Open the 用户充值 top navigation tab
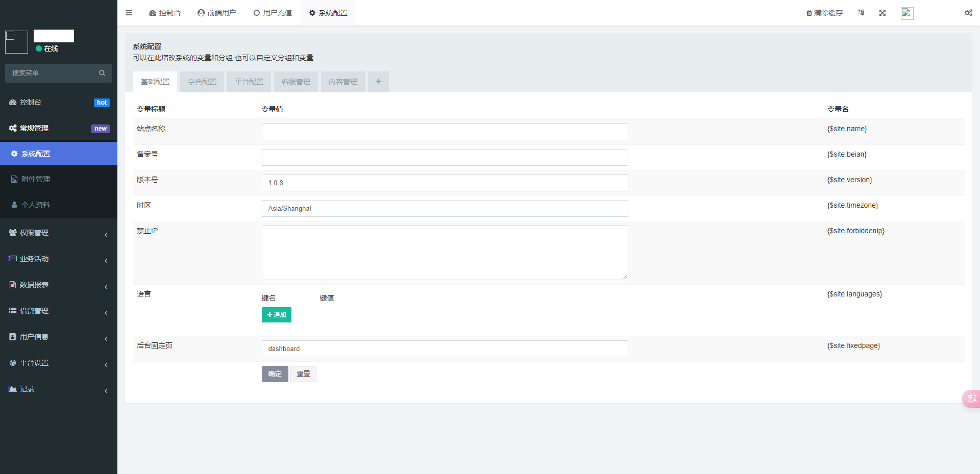This screenshot has width=980, height=474. pos(273,13)
